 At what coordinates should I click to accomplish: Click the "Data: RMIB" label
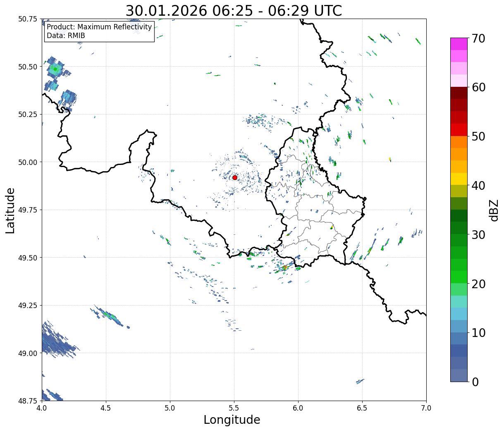pyautogui.click(x=66, y=36)
